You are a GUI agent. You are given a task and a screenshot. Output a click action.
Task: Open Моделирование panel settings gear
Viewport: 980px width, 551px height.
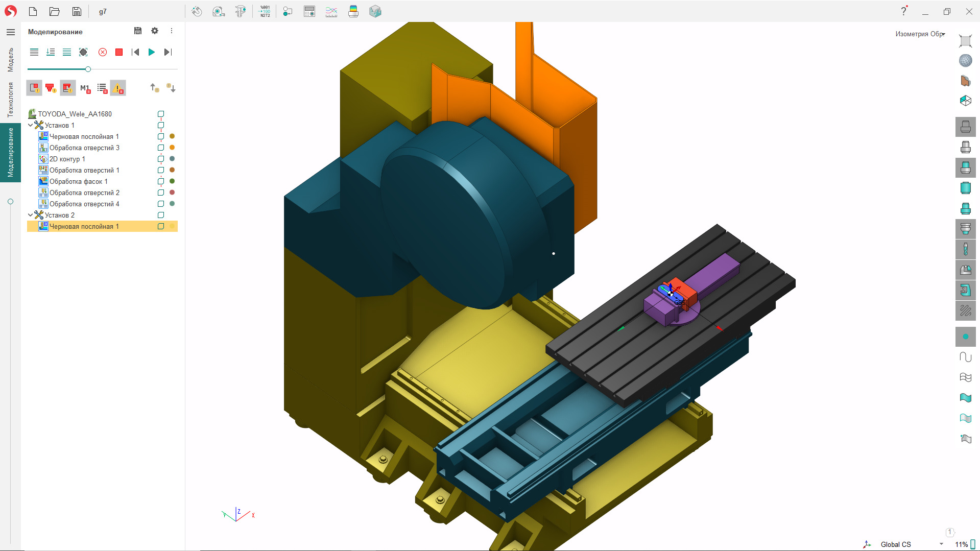pyautogui.click(x=155, y=31)
